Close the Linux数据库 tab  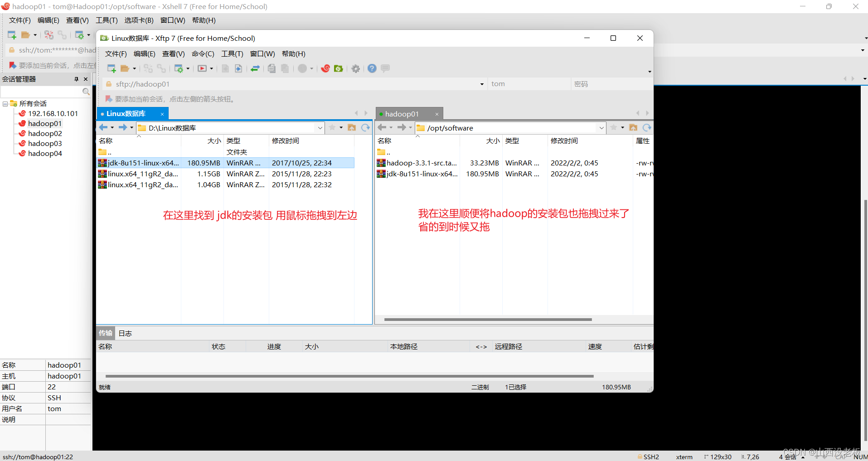point(162,114)
